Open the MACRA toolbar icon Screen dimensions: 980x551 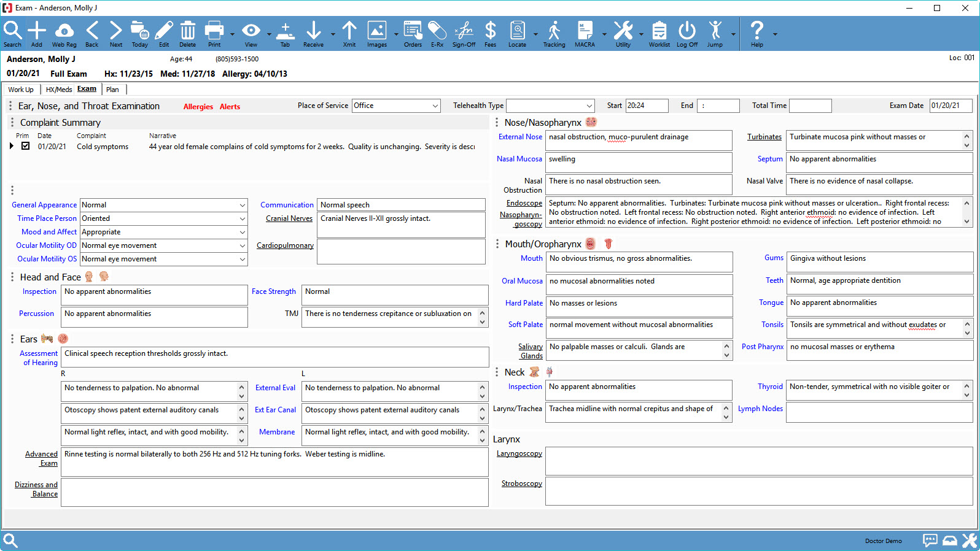[x=585, y=34]
